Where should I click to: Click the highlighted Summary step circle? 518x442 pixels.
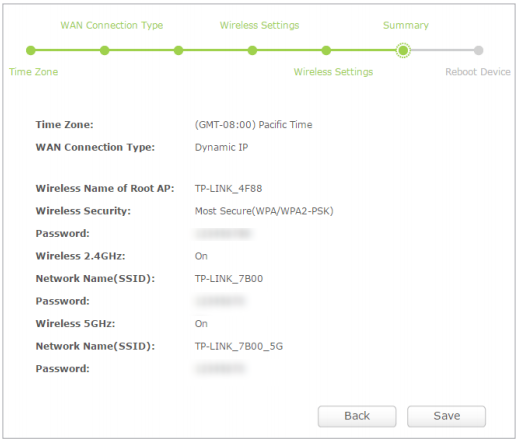[403, 50]
